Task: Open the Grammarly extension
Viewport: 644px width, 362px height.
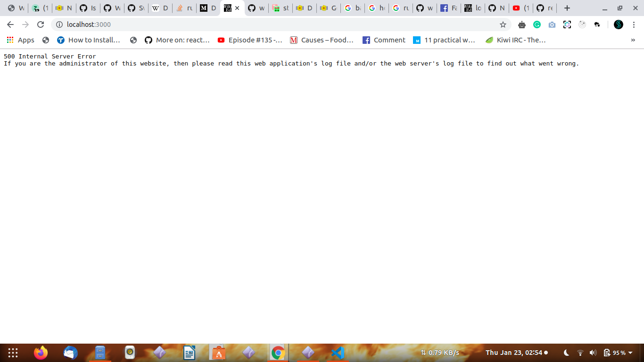Action: coord(537,25)
